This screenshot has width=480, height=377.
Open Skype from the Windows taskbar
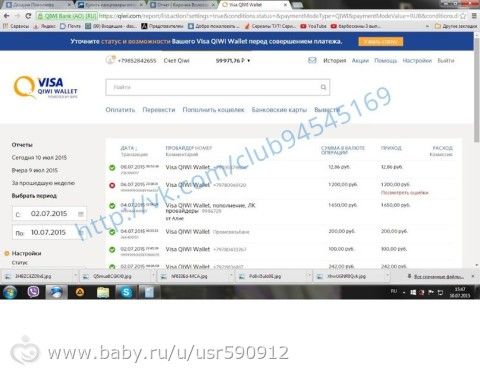click(x=126, y=292)
